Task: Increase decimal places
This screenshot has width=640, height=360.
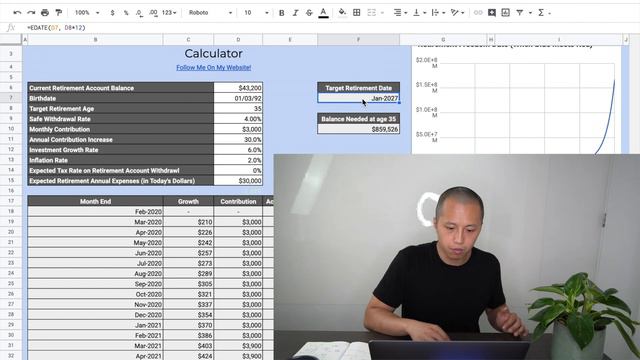Action: click(153, 13)
